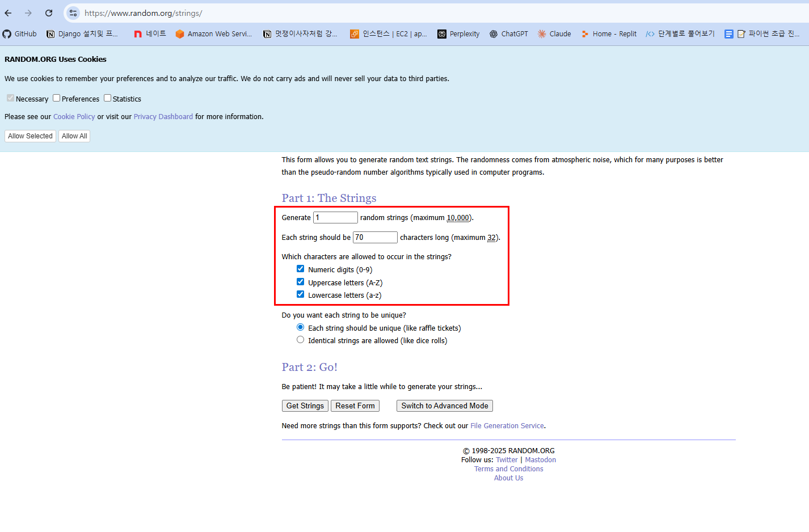Uncheck Uppercase letters (A-Z)
The image size is (809, 532).
point(301,282)
